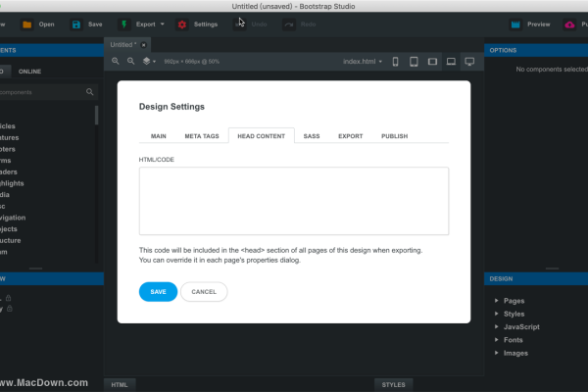Click the DESIGN panel header
Viewport: 588px width, 392px height.
(x=536, y=278)
